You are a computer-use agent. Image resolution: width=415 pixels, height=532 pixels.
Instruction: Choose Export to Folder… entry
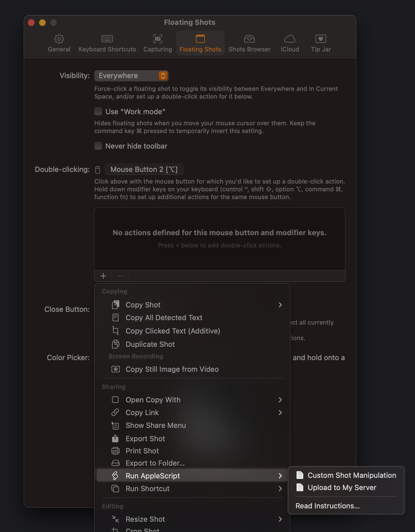(x=192, y=463)
